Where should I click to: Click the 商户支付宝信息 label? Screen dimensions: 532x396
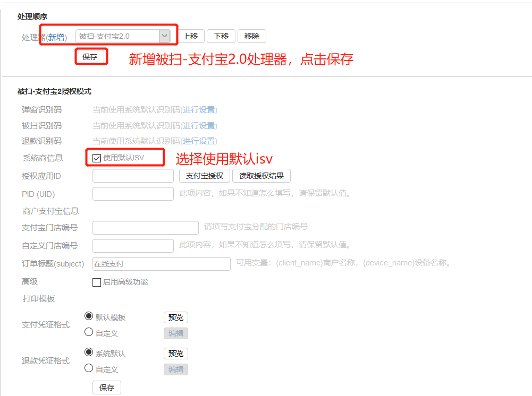pos(50,211)
